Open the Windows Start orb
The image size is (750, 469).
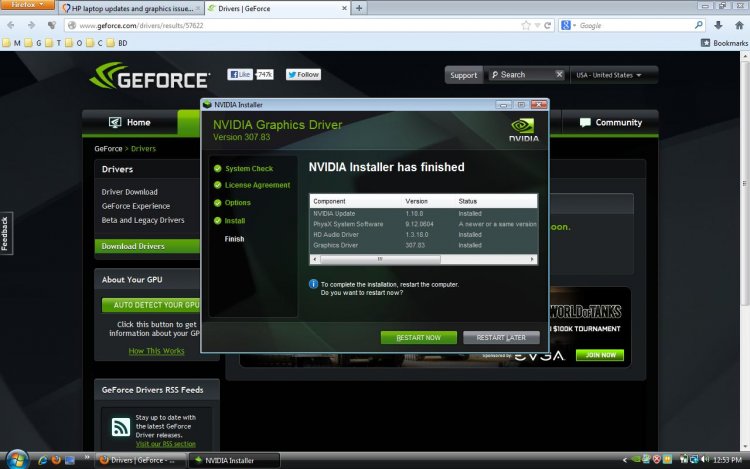[17, 460]
